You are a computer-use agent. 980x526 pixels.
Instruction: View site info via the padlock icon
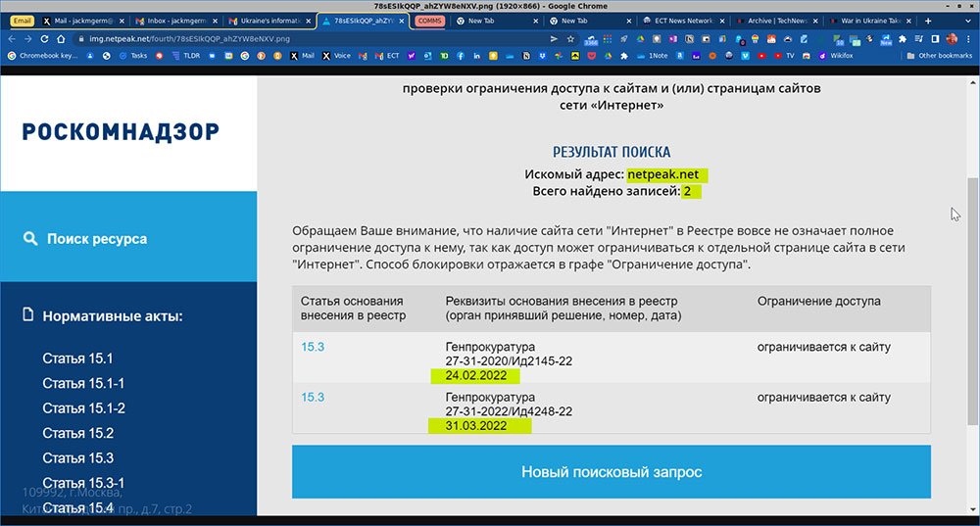click(x=80, y=39)
